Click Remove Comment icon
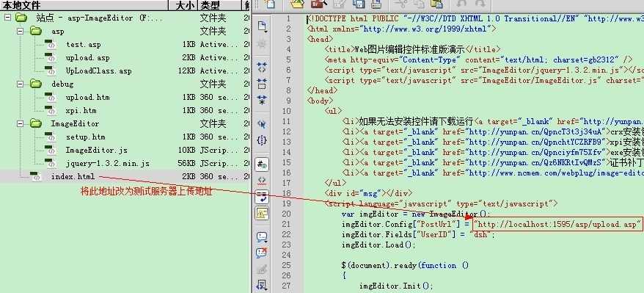 262,253
